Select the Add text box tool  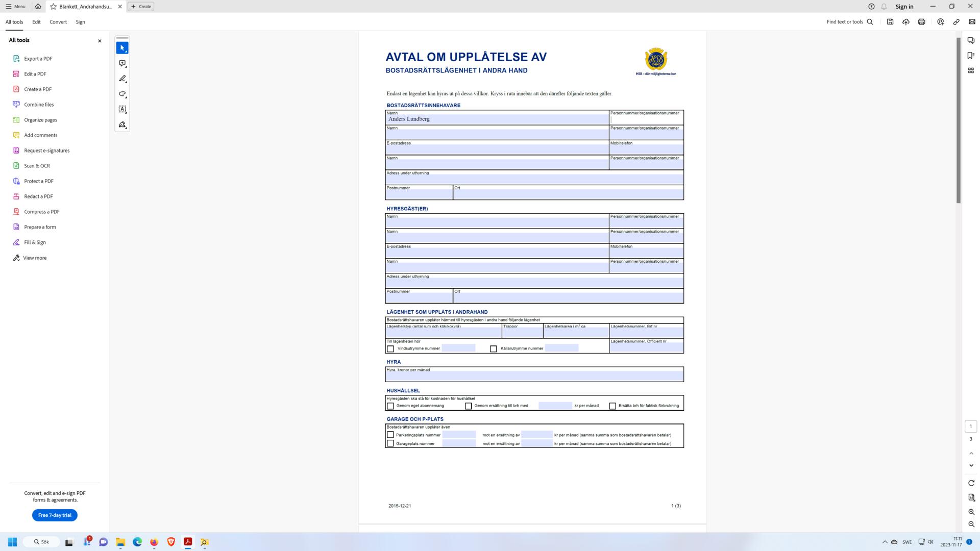tap(122, 109)
